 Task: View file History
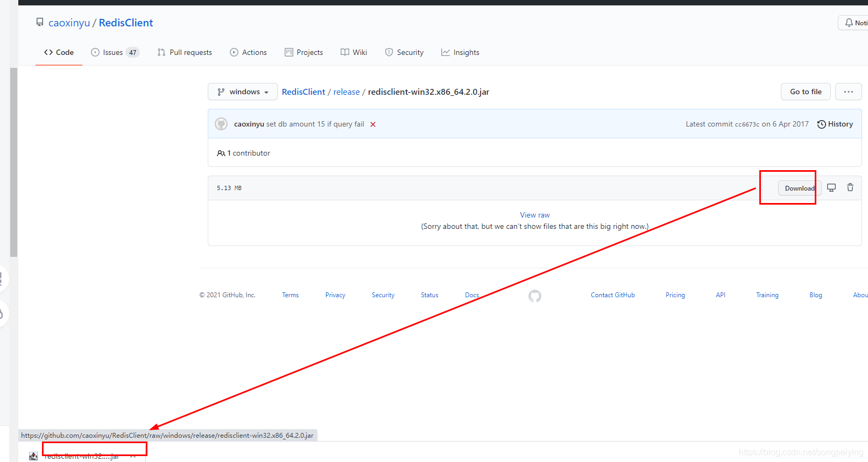point(835,124)
